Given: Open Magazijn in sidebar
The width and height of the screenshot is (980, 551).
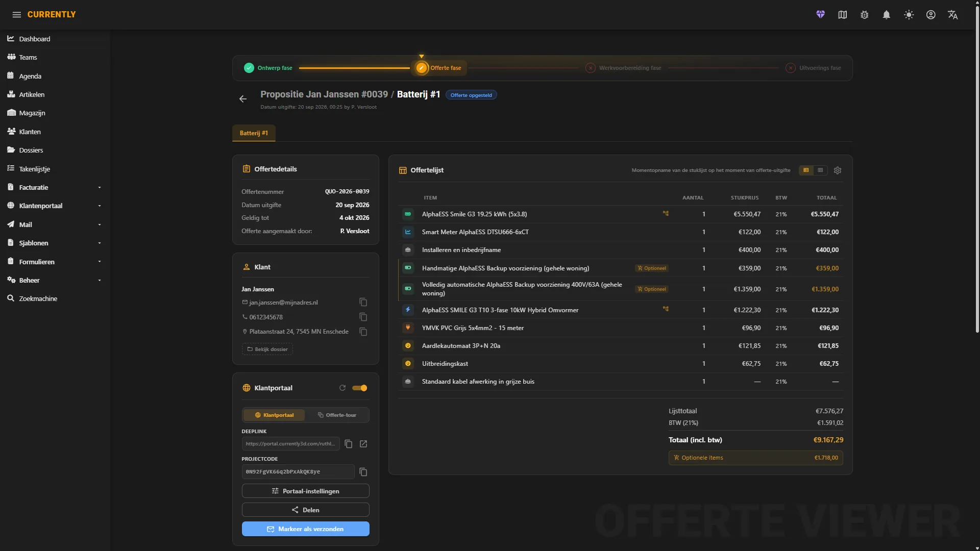Looking at the screenshot, I should pyautogui.click(x=55, y=113).
